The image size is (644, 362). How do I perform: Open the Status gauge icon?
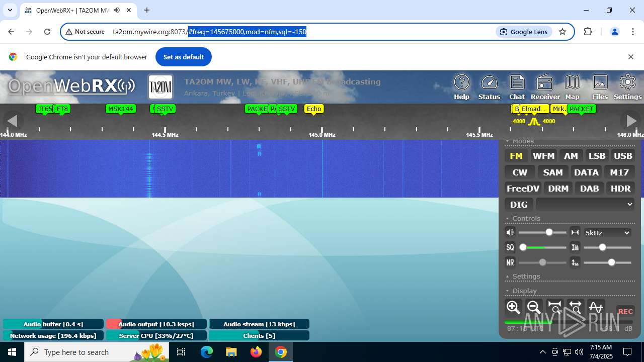(x=489, y=87)
